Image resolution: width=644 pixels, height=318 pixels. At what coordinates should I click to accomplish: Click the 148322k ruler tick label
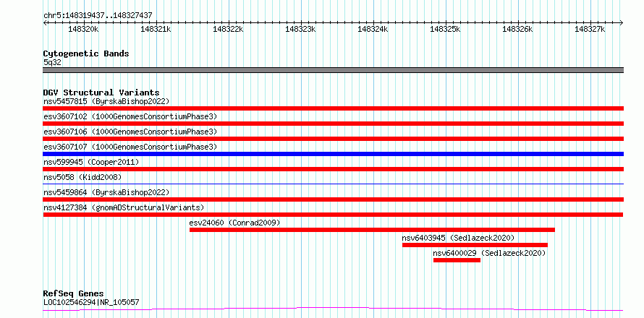click(228, 29)
